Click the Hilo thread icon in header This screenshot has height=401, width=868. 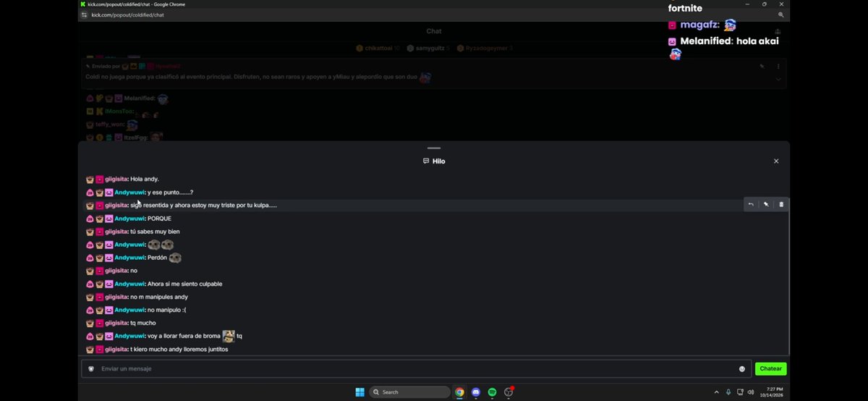(x=426, y=161)
